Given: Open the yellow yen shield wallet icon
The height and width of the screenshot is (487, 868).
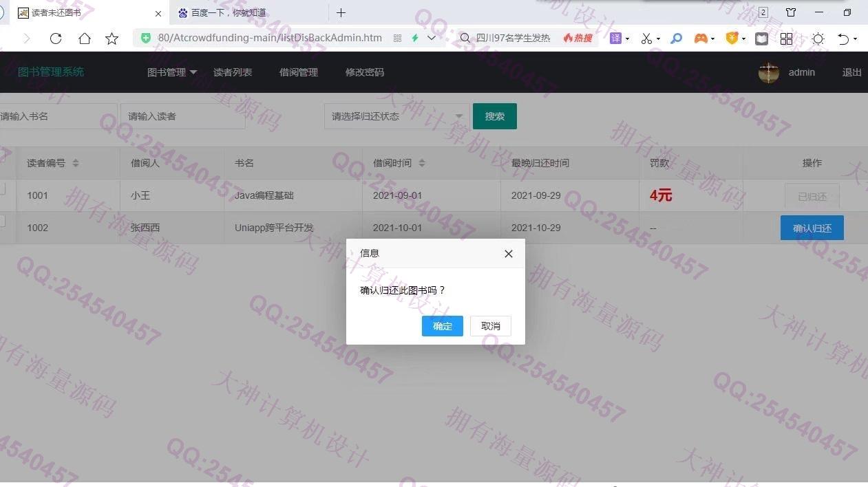Looking at the screenshot, I should point(732,39).
